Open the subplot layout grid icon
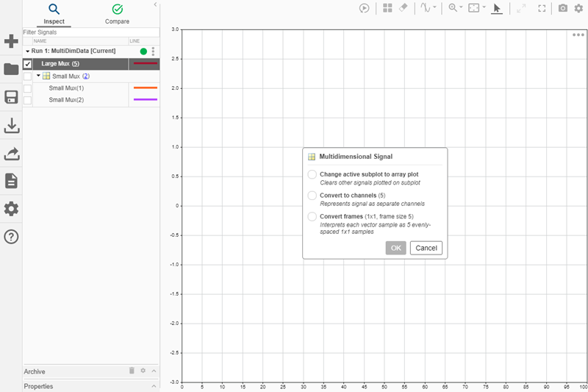Screen dimensions: 588x392 click(x=387, y=8)
